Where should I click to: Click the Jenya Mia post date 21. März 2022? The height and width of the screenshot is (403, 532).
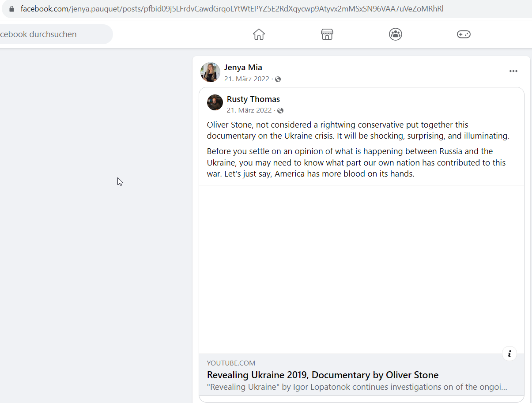click(x=247, y=79)
